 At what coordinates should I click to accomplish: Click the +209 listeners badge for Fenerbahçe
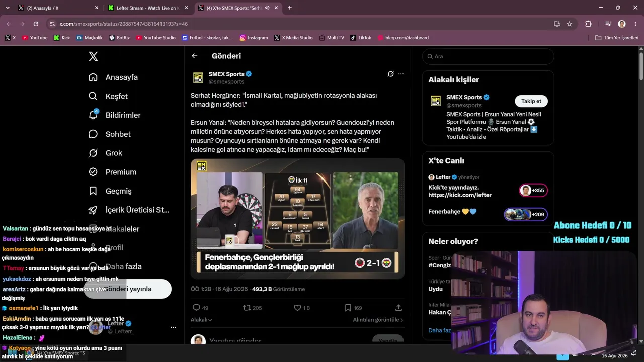(x=526, y=215)
